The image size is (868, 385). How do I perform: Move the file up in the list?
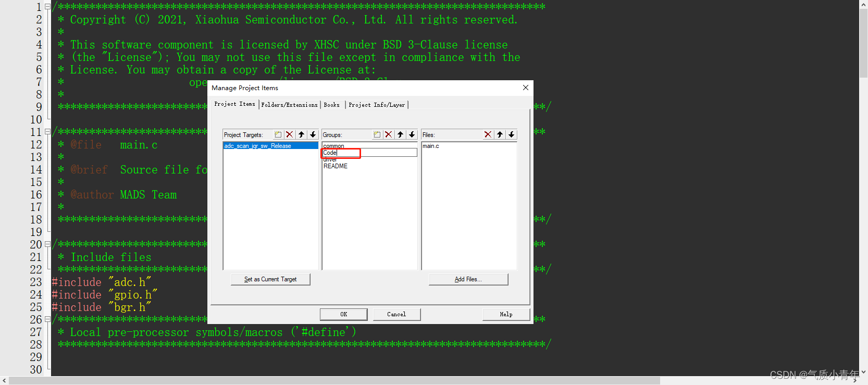[500, 134]
